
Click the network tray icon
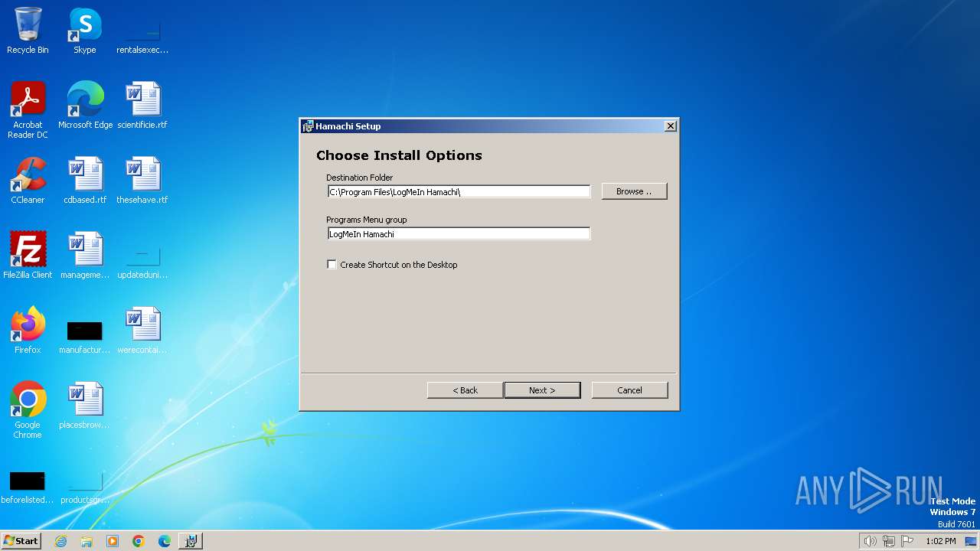click(889, 541)
